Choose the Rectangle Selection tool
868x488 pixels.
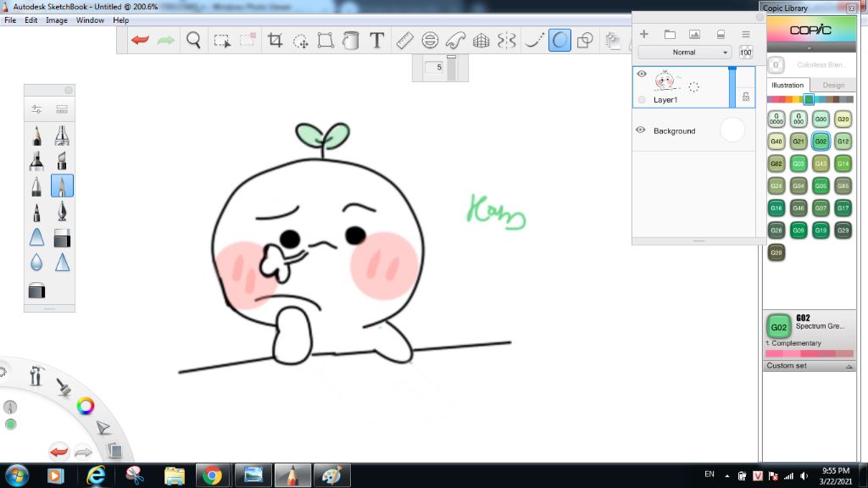(x=222, y=40)
